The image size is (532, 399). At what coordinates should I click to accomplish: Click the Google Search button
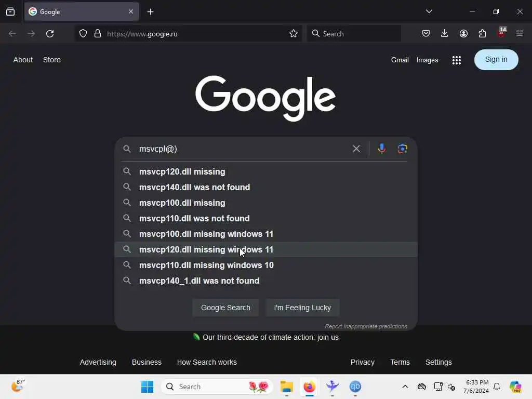click(225, 308)
